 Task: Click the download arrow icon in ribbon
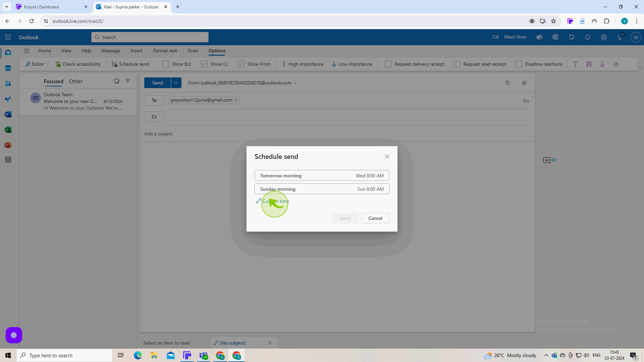(602, 64)
